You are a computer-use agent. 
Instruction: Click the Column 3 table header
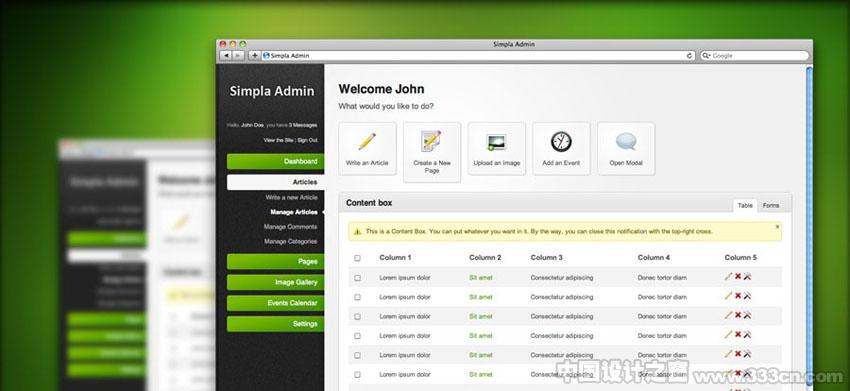tap(546, 258)
